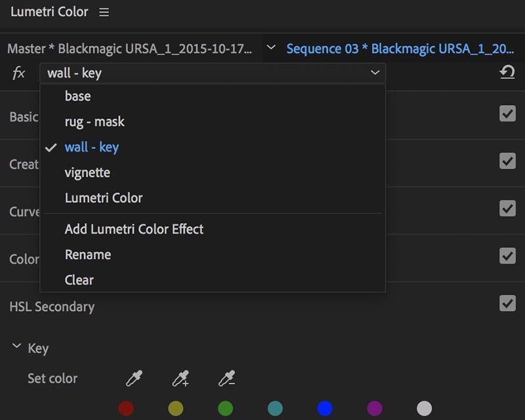This screenshot has height=420, width=525.
Task: Click the 'Lumetri Color' panel title
Action: point(49,12)
